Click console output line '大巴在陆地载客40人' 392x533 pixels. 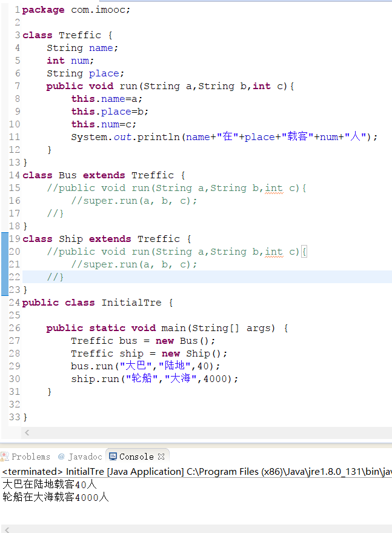click(x=50, y=484)
